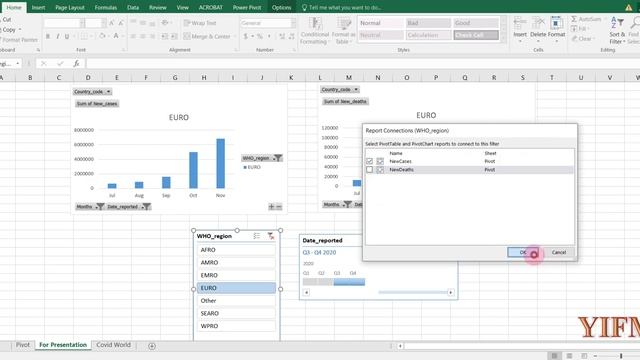The image size is (640, 360).
Task: Switch to the Pivot sheet tab
Action: click(x=23, y=345)
